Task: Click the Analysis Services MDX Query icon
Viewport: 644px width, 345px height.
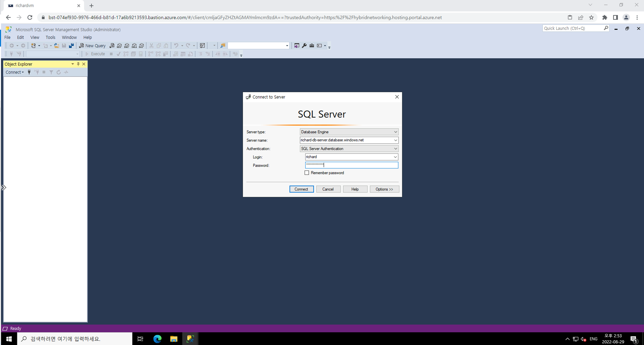Action: (119, 46)
